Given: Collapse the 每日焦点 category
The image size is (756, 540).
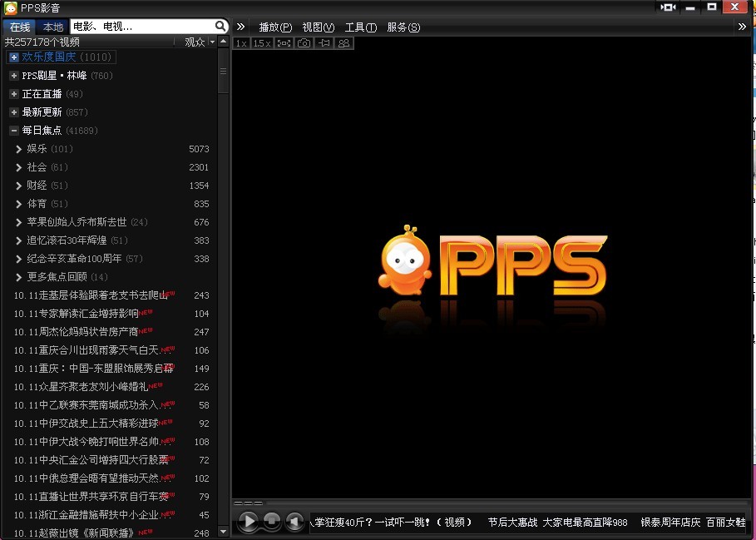Looking at the screenshot, I should pyautogui.click(x=14, y=131).
